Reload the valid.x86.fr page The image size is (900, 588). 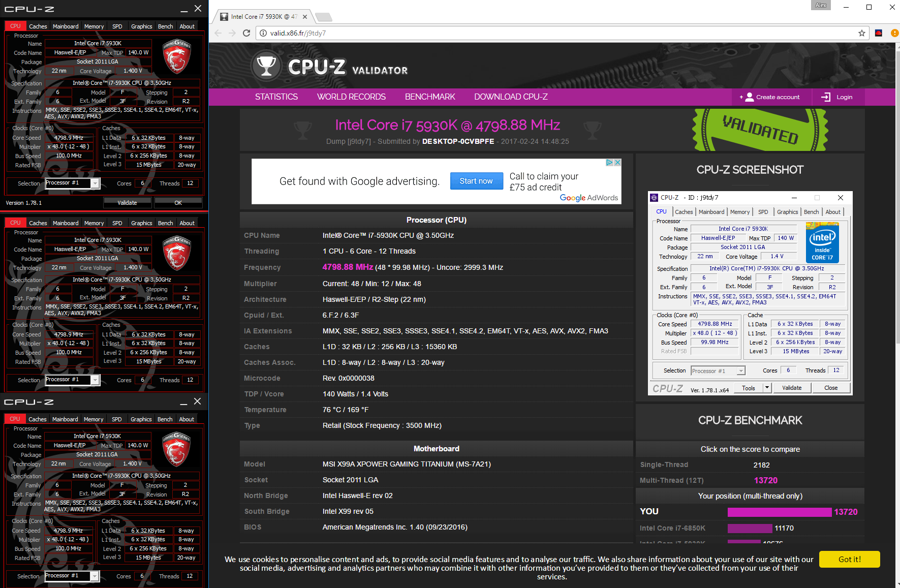click(x=246, y=33)
